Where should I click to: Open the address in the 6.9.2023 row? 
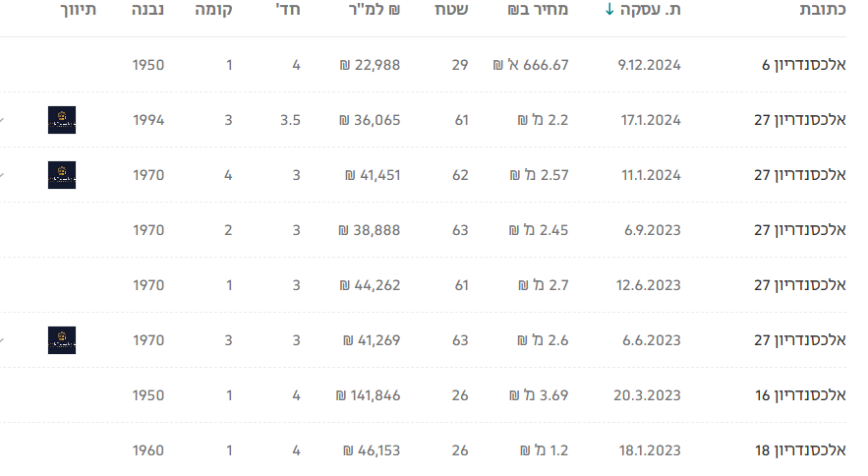[799, 230]
